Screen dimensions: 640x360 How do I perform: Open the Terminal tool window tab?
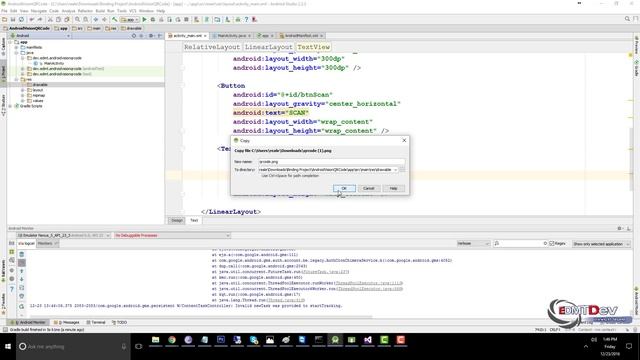96,322
